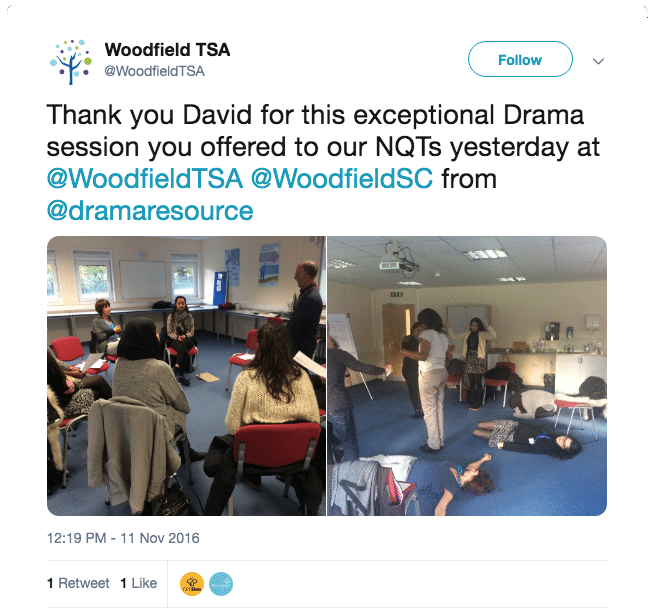Click the retweet count number 1
Image resolution: width=653 pixels, height=614 pixels.
(x=50, y=583)
